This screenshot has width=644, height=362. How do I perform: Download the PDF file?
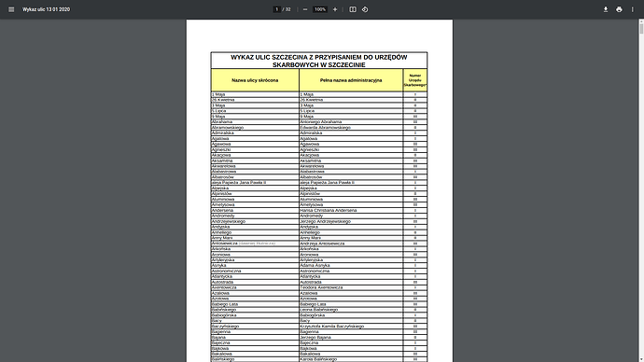pos(606,9)
